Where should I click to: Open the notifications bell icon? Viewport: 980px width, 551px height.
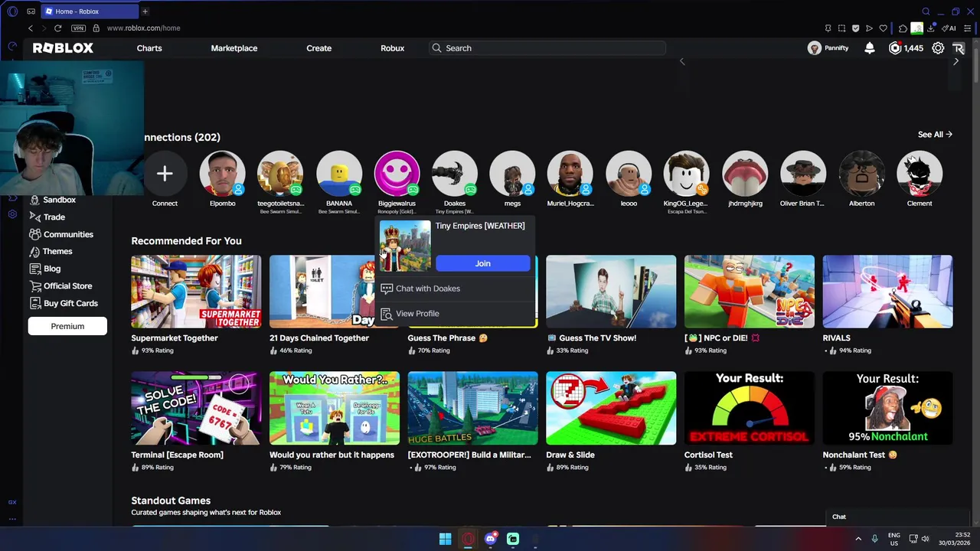(870, 48)
